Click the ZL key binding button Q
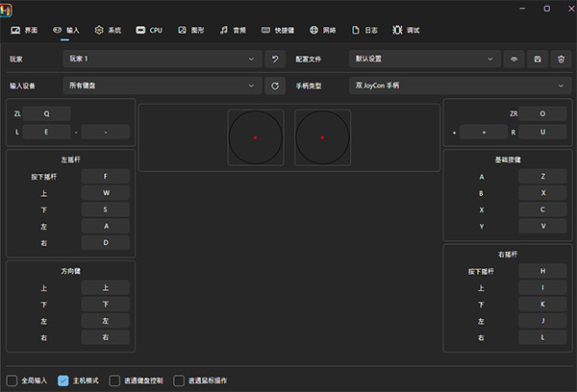The image size is (577, 392). (45, 113)
